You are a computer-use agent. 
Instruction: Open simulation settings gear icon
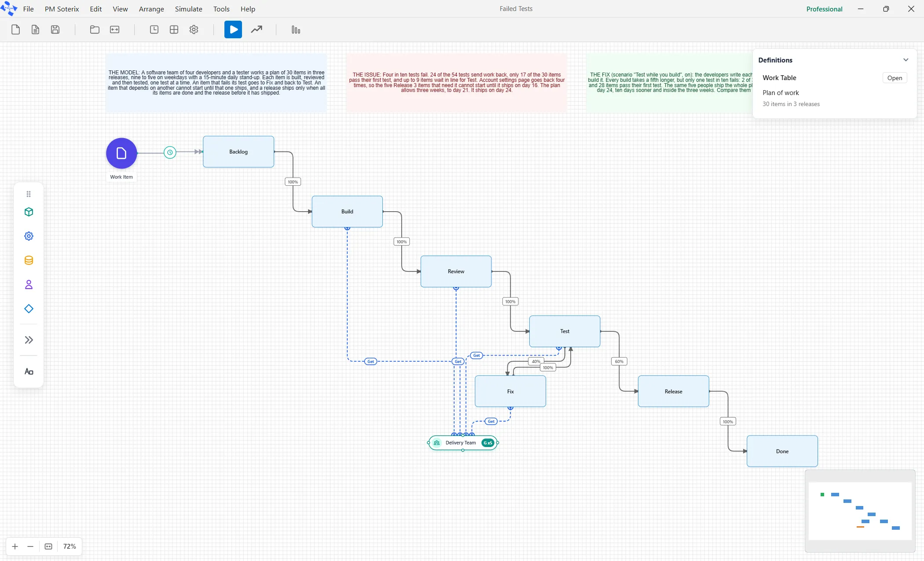(194, 29)
